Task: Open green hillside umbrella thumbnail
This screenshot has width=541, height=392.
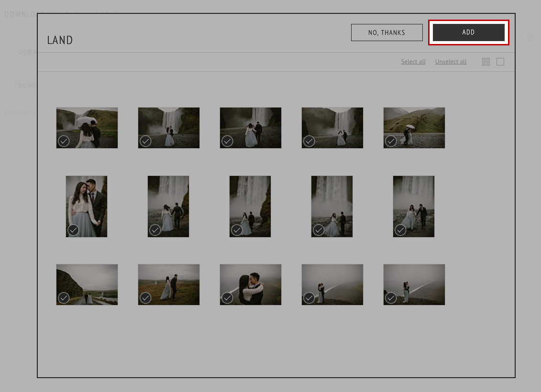Action: point(414,128)
